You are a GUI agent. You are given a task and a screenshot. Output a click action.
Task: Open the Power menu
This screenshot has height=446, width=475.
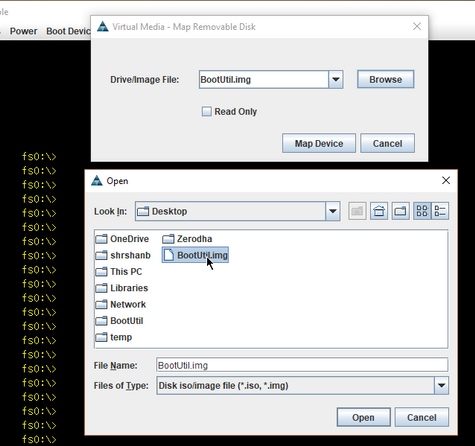[23, 31]
